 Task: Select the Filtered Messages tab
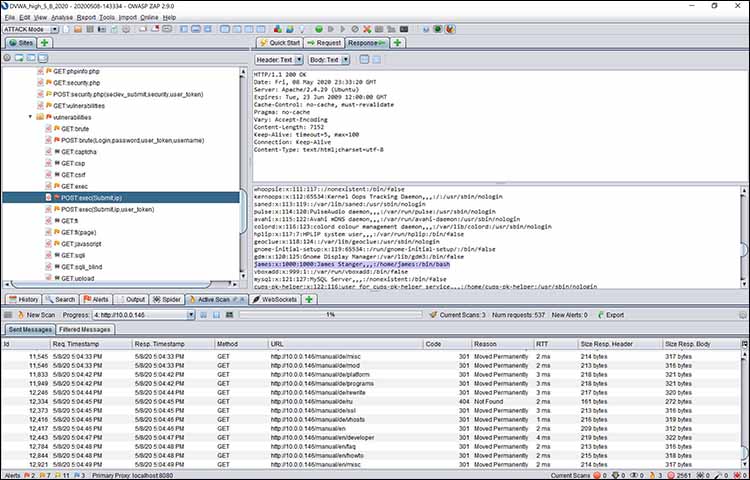[x=85, y=329]
